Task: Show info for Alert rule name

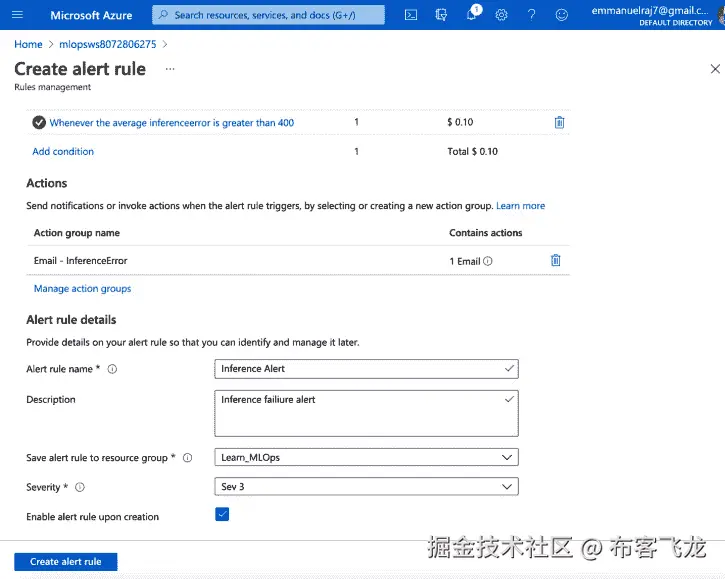Action: [112, 369]
